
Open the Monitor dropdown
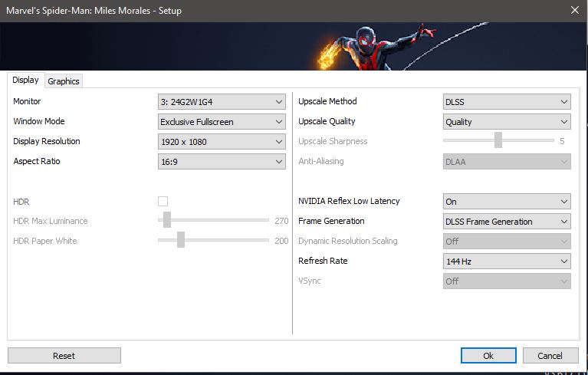[x=222, y=102]
